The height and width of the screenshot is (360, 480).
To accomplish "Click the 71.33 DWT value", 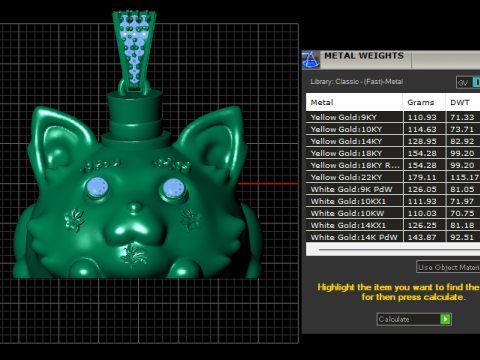I will tap(462, 117).
